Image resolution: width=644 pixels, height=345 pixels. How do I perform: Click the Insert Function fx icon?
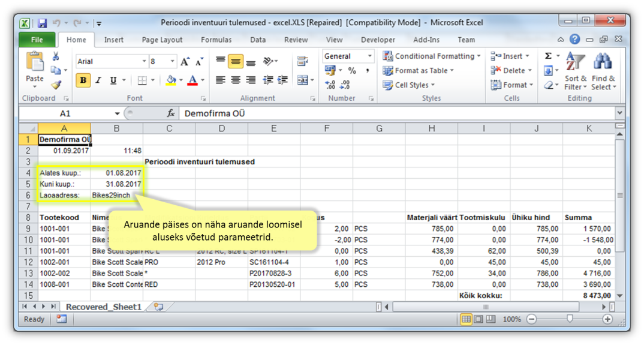171,113
